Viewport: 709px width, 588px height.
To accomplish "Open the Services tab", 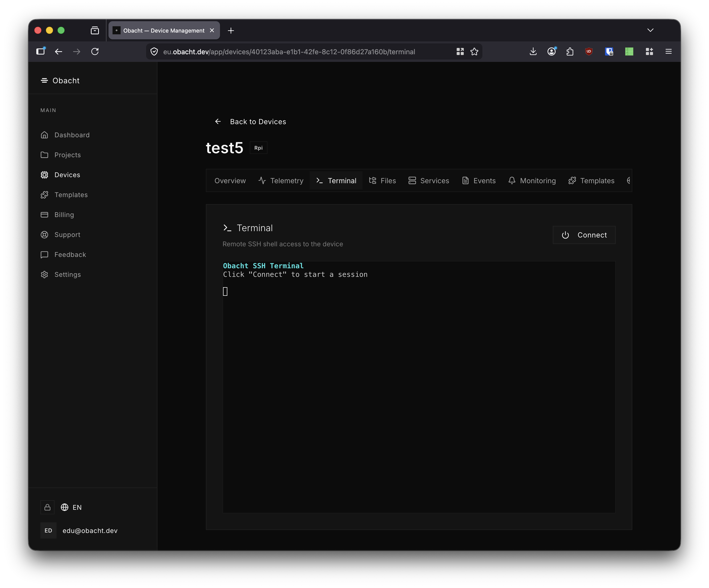I will coord(429,181).
